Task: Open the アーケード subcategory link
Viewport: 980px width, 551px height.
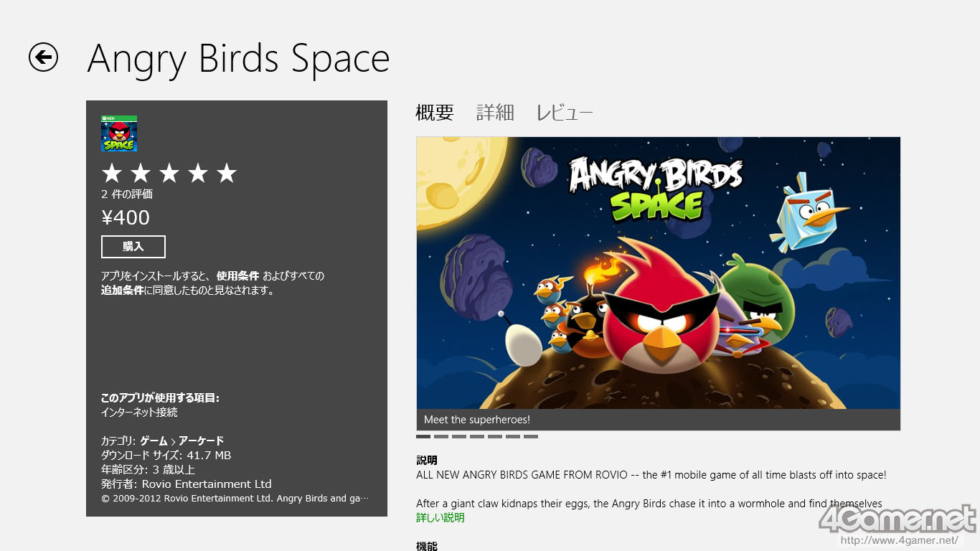Action: click(202, 441)
